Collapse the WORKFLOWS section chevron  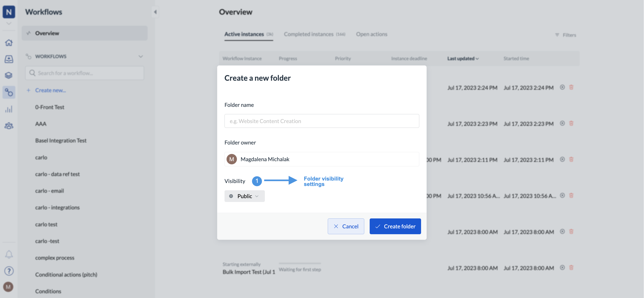(141, 57)
